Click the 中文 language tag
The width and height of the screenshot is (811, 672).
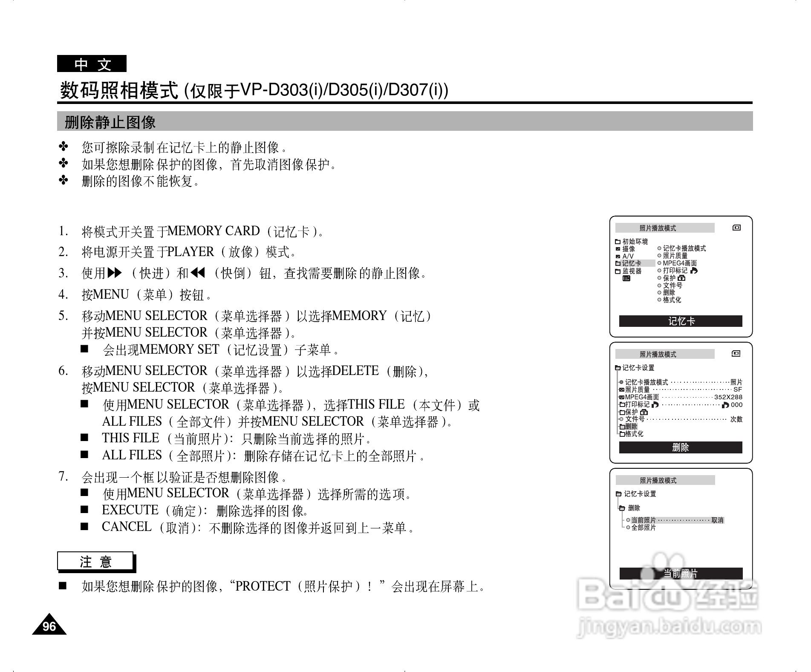(x=92, y=64)
